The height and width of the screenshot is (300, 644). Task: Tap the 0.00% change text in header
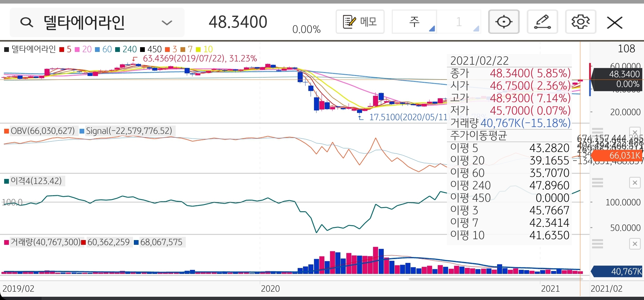click(307, 29)
